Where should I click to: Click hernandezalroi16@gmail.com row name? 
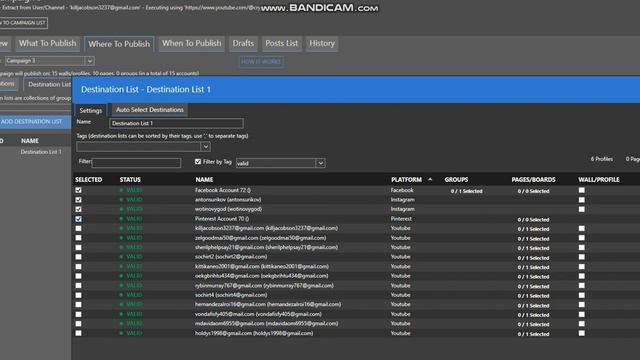[x=268, y=304]
